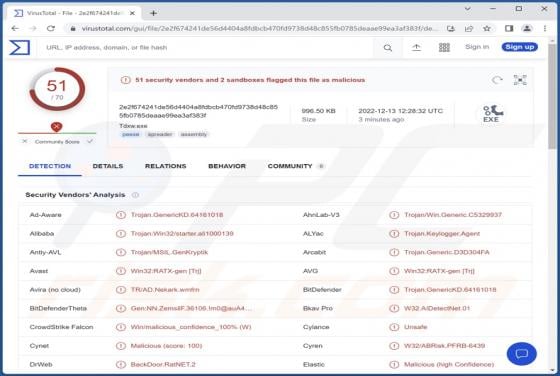The height and width of the screenshot is (376, 560).
Task: Open the chat bubble button
Action: [x=521, y=354]
